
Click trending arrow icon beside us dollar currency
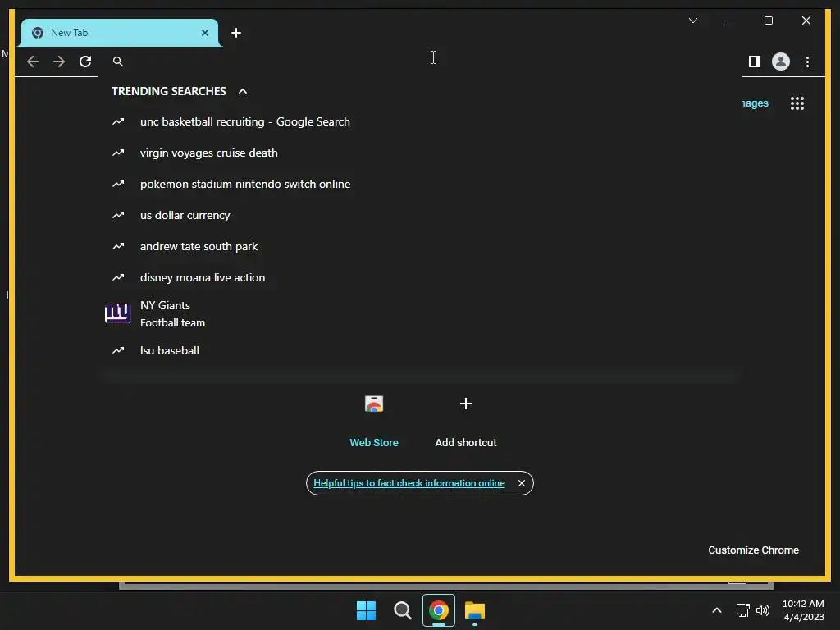(118, 215)
